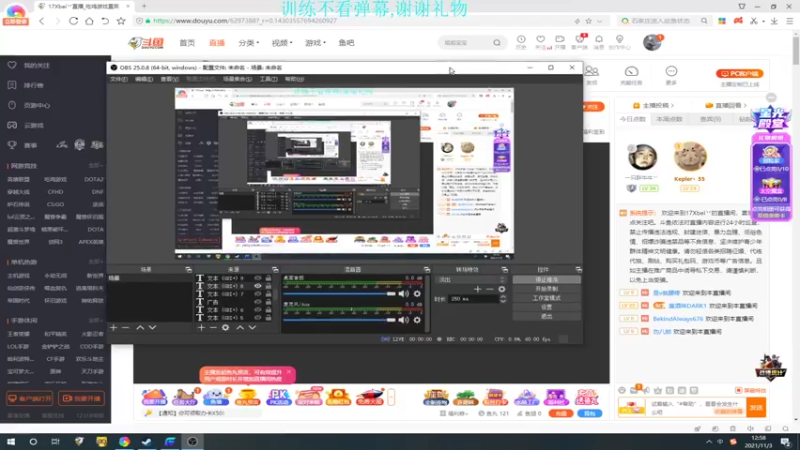This screenshot has height=450, width=800.
Task: Open OBS 设置 settings button
Action: (546, 307)
